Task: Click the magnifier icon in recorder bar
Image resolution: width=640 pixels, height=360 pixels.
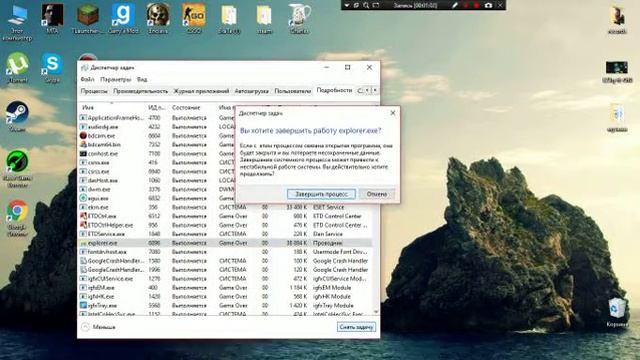Action: [x=366, y=5]
